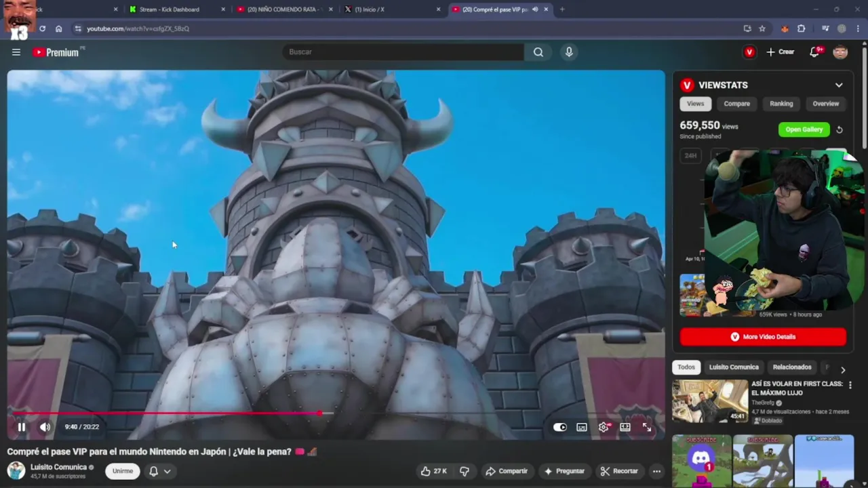Reload the page in browser toolbar
This screenshot has width=868, height=488.
(42, 28)
